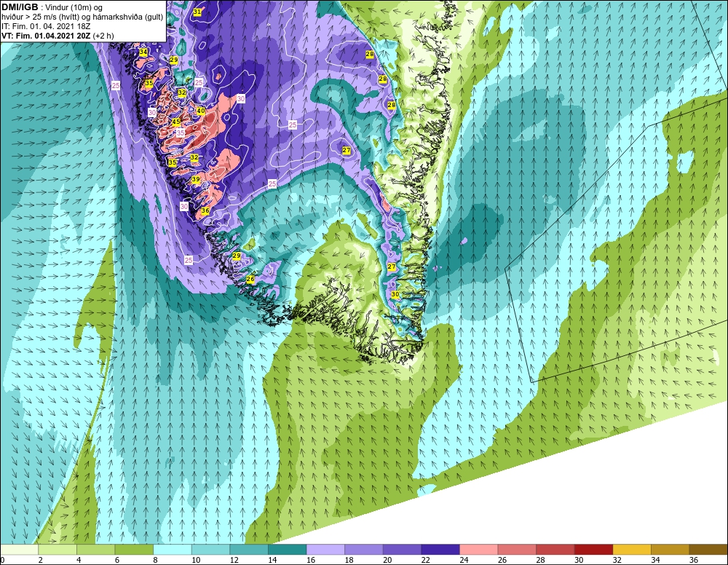
Task: Select the yellow gust label '40'
Action: point(201,111)
